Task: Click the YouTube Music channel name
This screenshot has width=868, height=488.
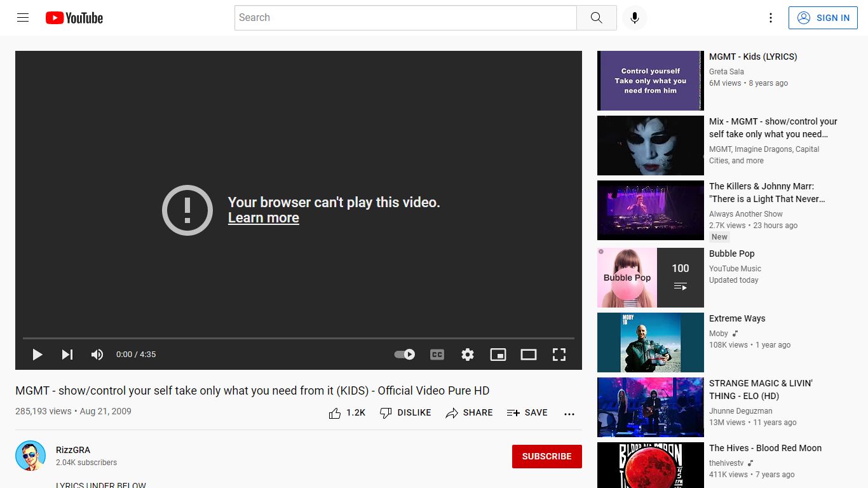Action: pyautogui.click(x=735, y=269)
